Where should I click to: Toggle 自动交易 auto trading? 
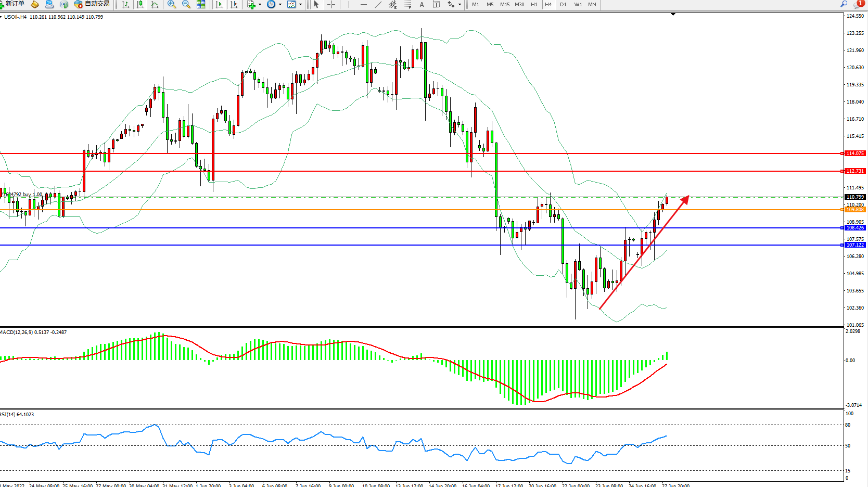click(x=92, y=4)
